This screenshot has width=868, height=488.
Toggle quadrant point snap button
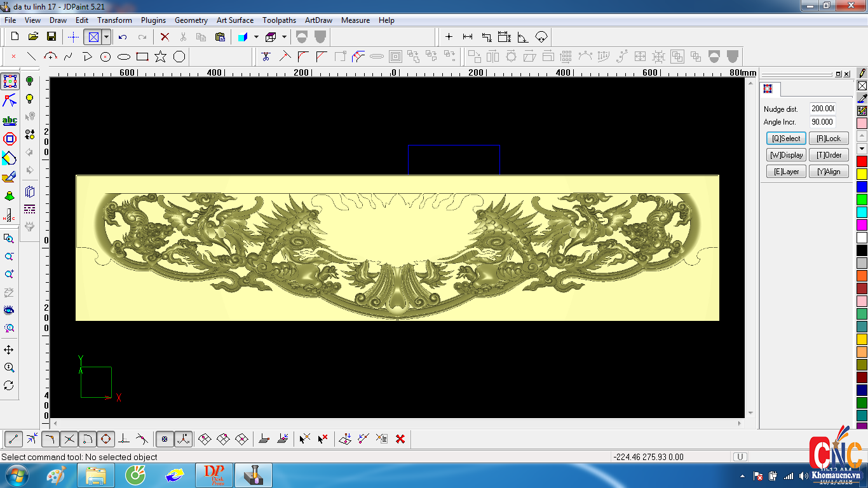[x=106, y=438]
